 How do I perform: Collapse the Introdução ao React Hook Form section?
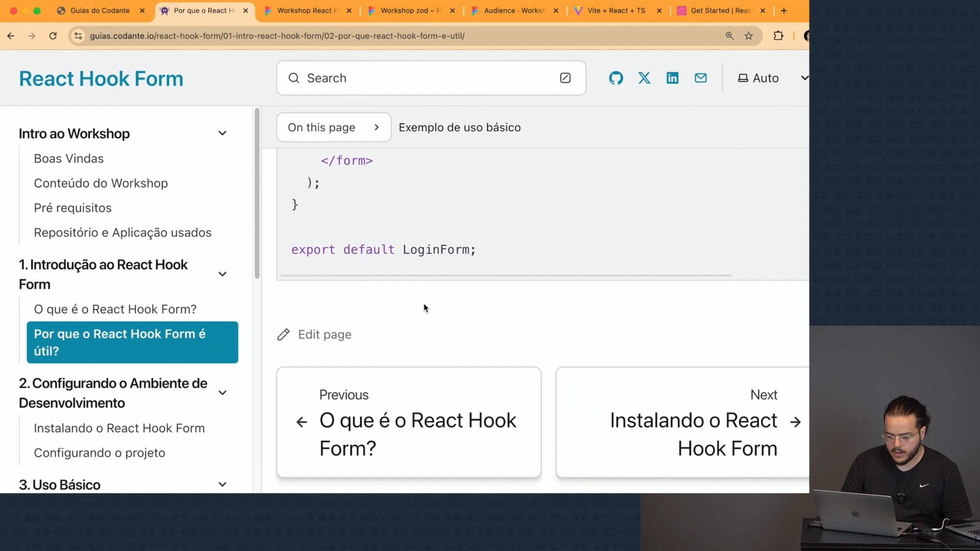tap(223, 274)
